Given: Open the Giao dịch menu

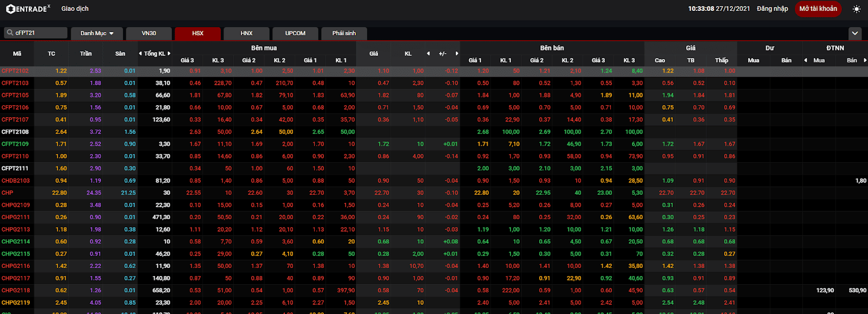Looking at the screenshot, I should coord(75,9).
